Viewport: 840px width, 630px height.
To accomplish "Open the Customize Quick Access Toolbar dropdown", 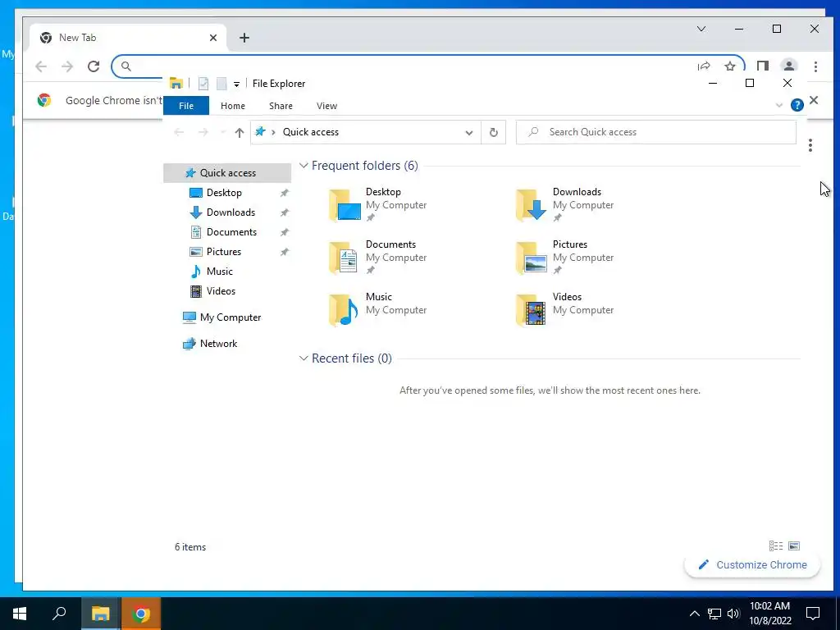I will tap(236, 84).
